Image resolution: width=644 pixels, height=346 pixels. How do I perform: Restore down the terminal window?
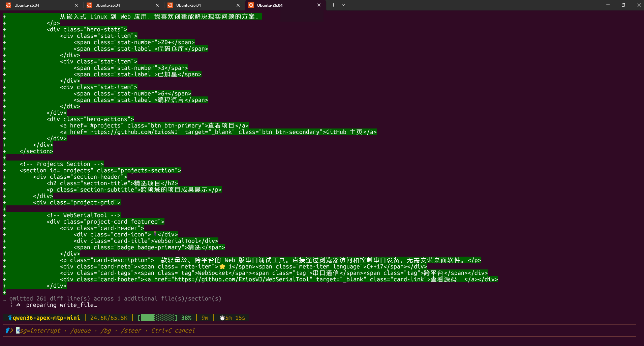click(x=623, y=5)
